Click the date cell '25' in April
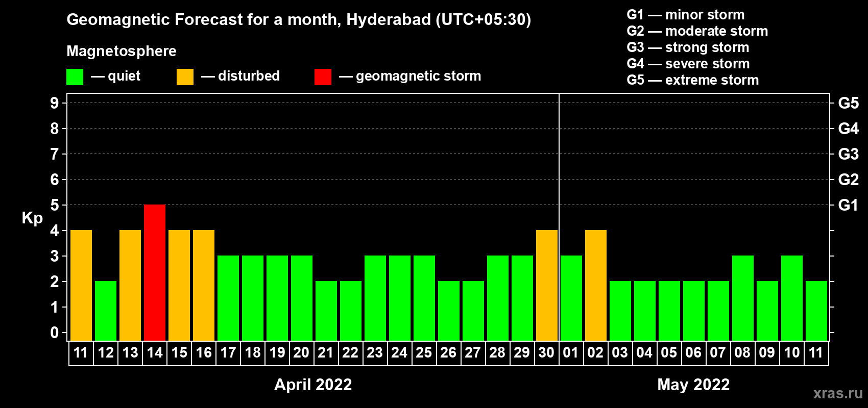868x408 pixels. [x=424, y=353]
